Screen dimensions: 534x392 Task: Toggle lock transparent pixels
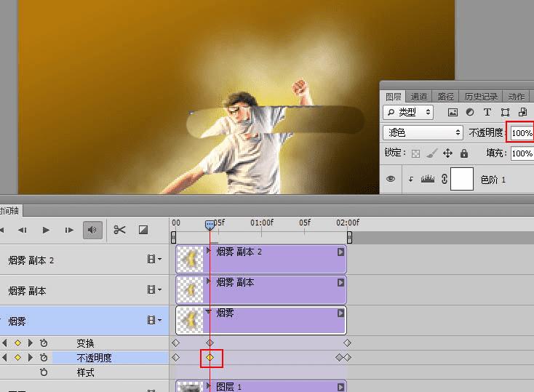[416, 153]
